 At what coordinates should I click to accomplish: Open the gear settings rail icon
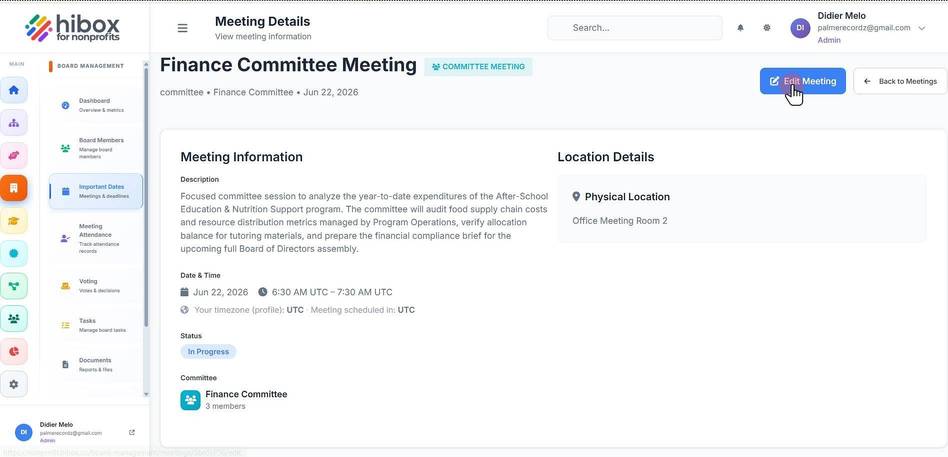pos(14,384)
